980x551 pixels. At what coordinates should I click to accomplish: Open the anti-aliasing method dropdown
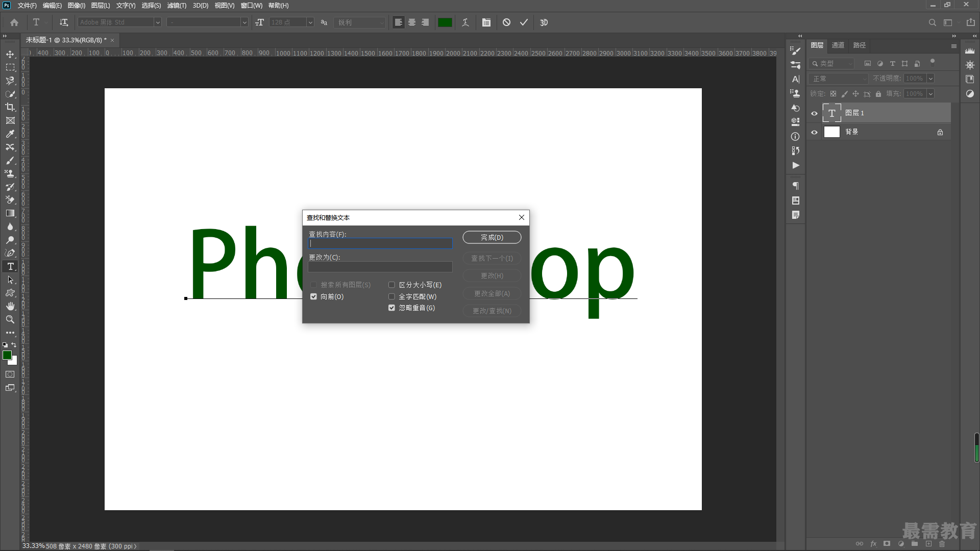click(x=360, y=22)
